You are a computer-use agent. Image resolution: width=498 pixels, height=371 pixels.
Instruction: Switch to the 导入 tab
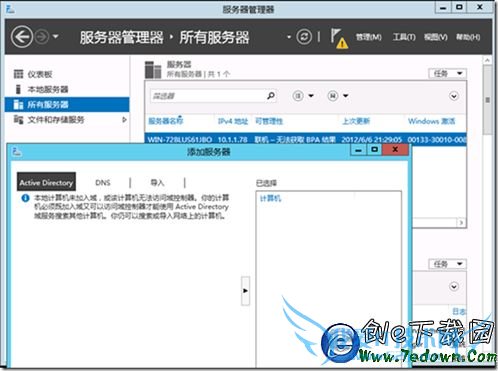click(157, 183)
